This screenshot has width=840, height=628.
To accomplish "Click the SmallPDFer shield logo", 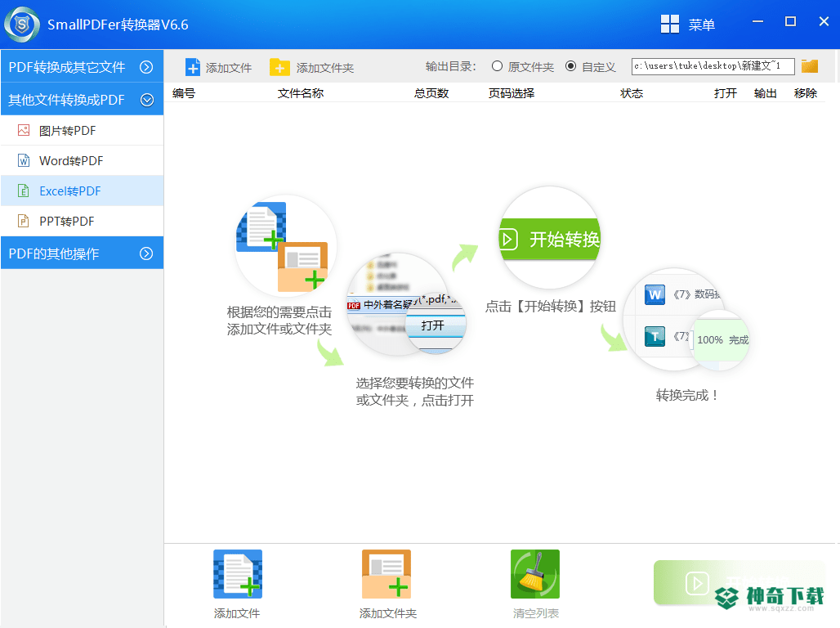I will [x=22, y=25].
